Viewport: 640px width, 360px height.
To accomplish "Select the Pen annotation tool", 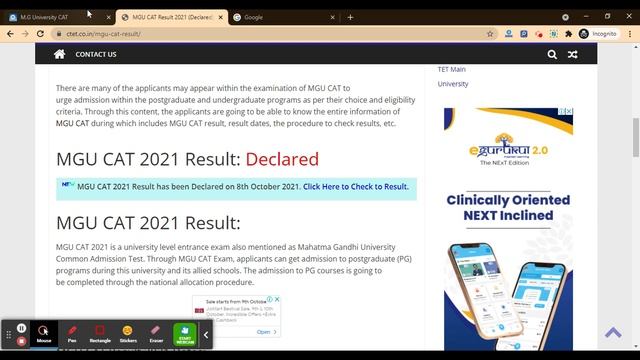I will coord(72,334).
